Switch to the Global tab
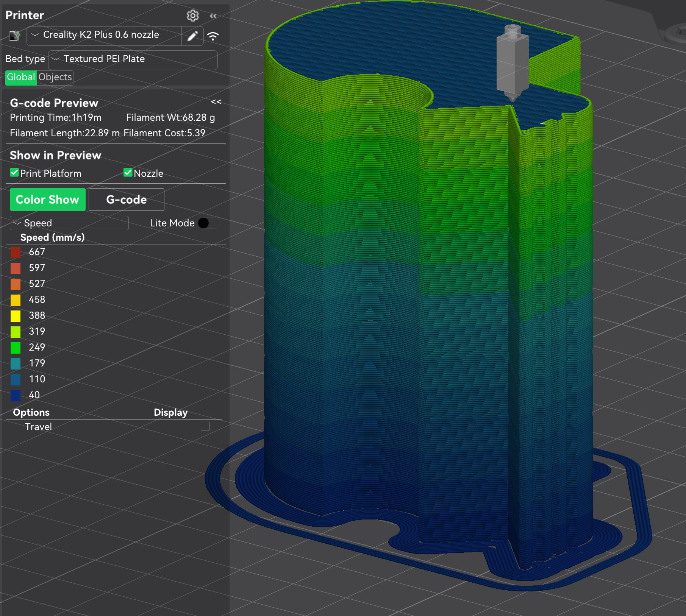686x616 pixels. point(21,77)
